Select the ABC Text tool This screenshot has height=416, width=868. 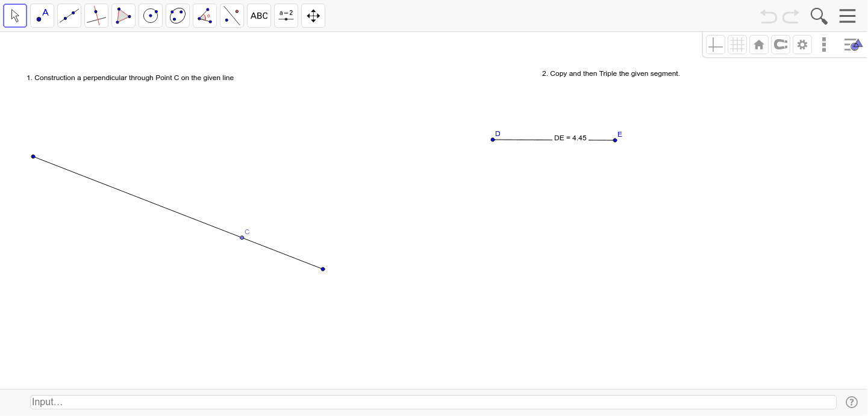(259, 16)
